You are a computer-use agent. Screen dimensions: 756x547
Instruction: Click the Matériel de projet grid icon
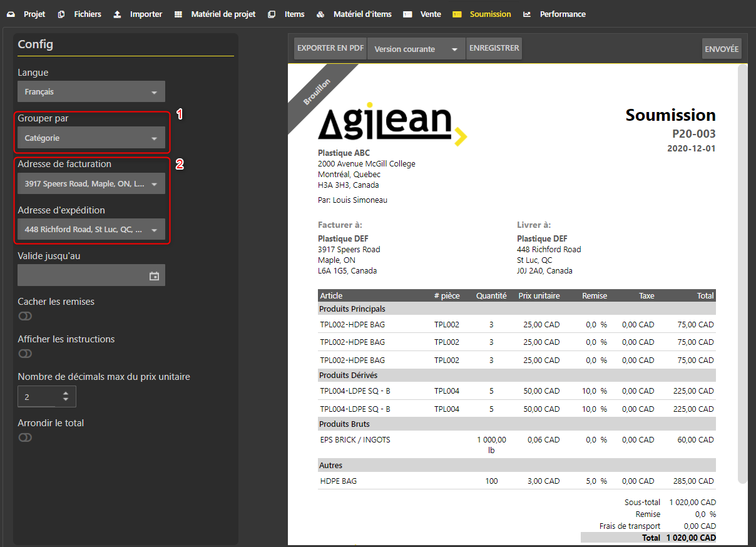(x=178, y=14)
